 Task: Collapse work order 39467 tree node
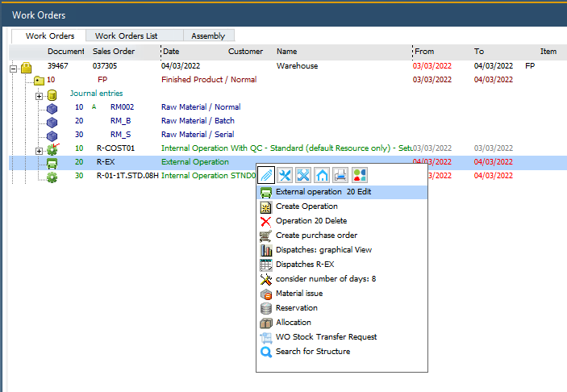(14, 68)
